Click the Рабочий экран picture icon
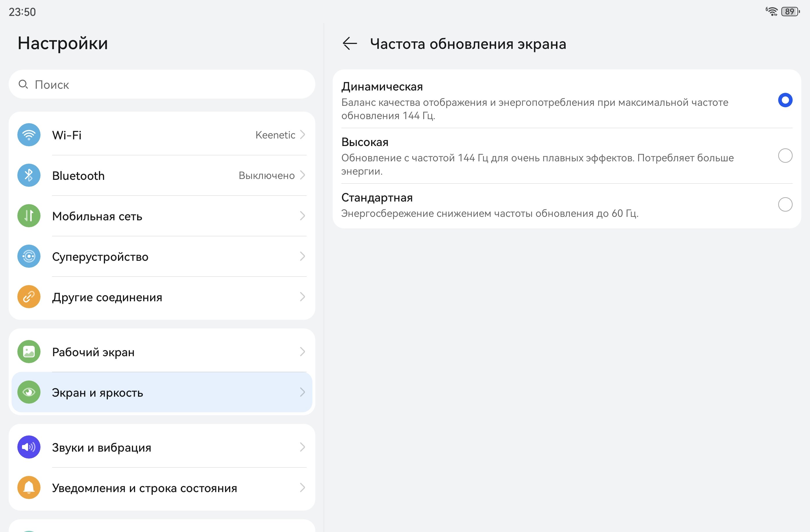This screenshot has height=532, width=810. point(29,351)
